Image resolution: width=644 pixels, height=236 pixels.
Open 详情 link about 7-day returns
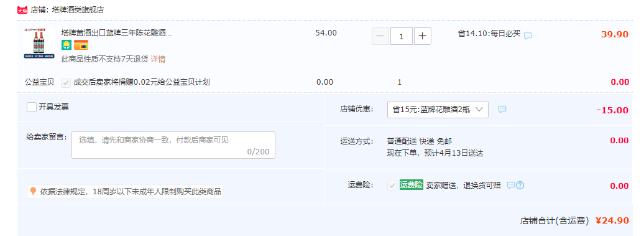pyautogui.click(x=158, y=59)
